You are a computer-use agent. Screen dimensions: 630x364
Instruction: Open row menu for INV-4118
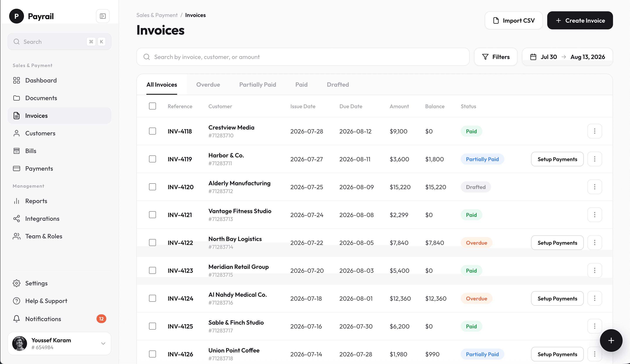tap(594, 131)
